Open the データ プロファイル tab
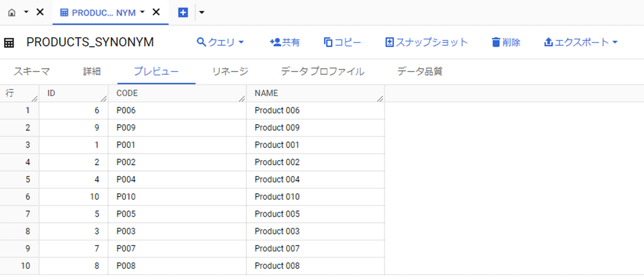 point(322,71)
